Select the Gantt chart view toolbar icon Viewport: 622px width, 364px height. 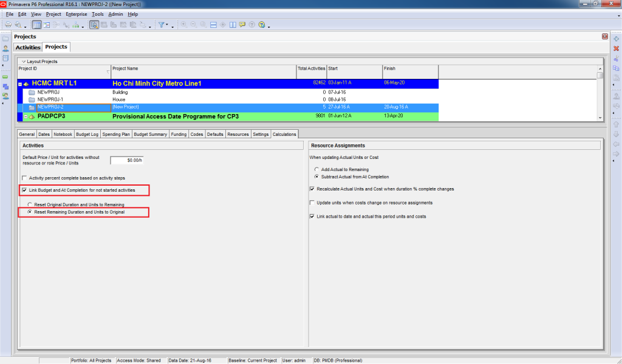46,25
